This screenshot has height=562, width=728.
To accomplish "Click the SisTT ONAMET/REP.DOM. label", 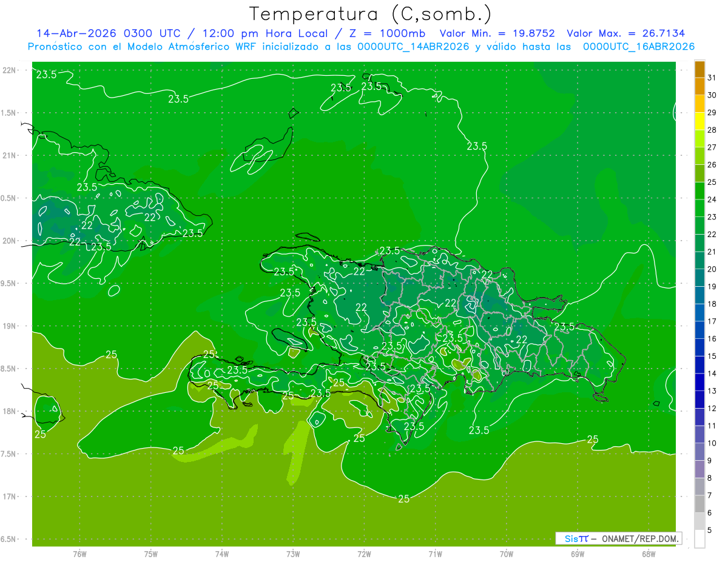I will point(619,538).
